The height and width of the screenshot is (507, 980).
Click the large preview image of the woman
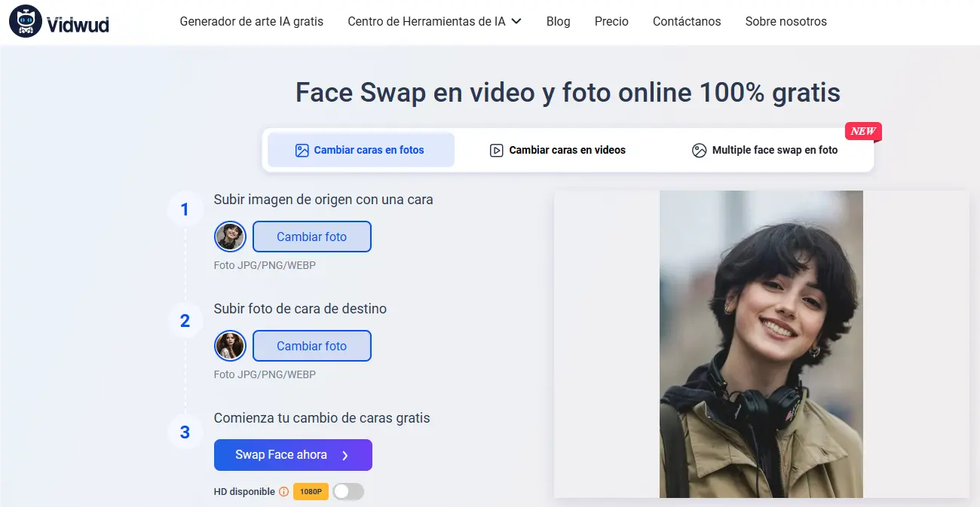[x=761, y=344]
